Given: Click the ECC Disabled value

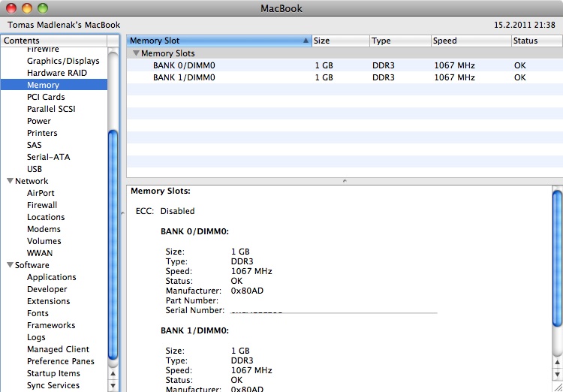Looking at the screenshot, I should tap(177, 211).
